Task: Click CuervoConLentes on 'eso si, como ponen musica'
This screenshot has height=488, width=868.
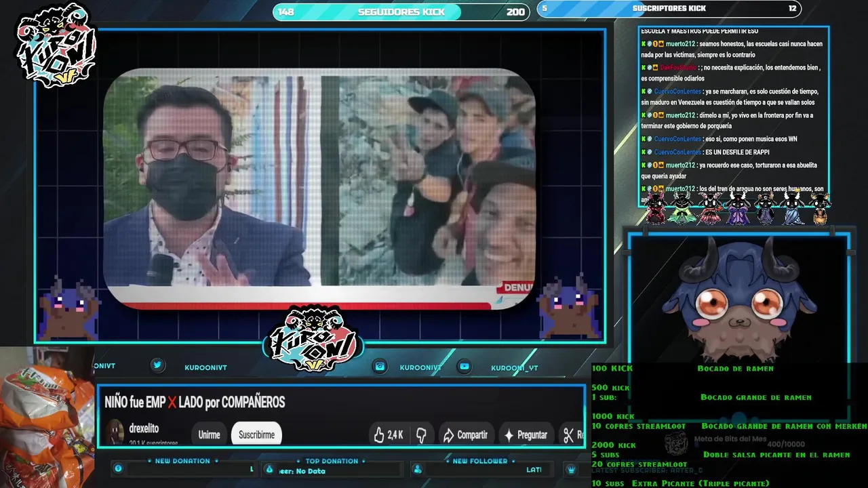Action: coord(677,139)
